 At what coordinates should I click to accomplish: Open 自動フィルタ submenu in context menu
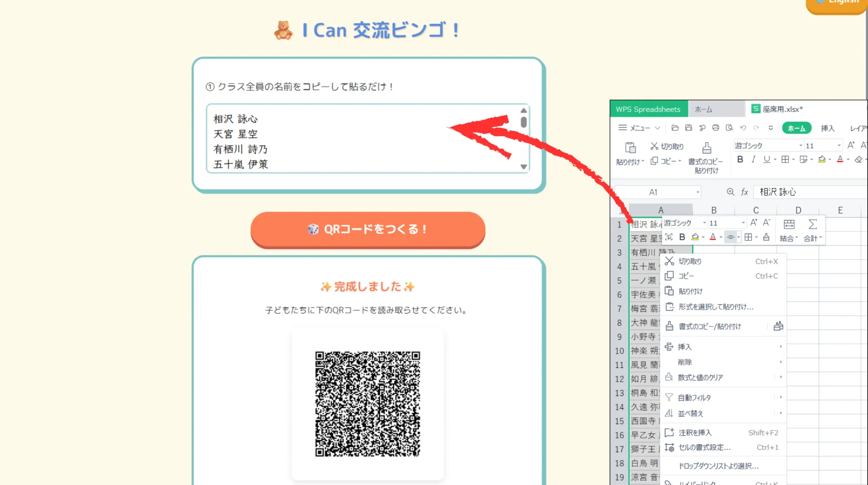723,397
